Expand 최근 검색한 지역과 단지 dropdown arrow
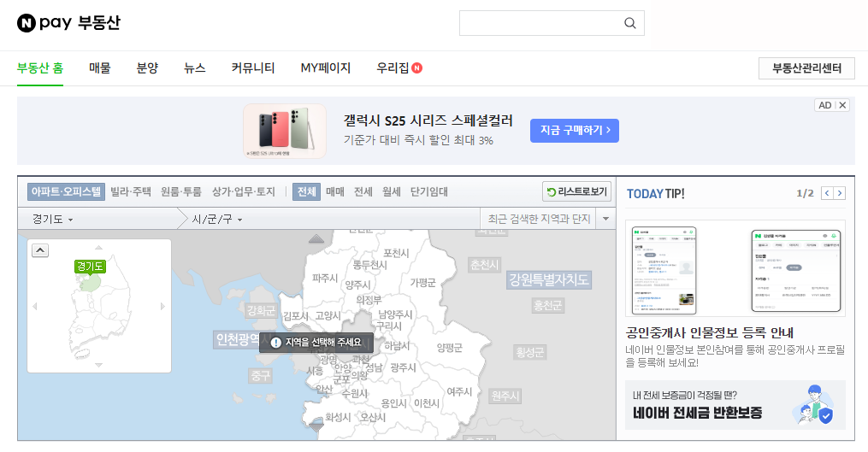 605,219
